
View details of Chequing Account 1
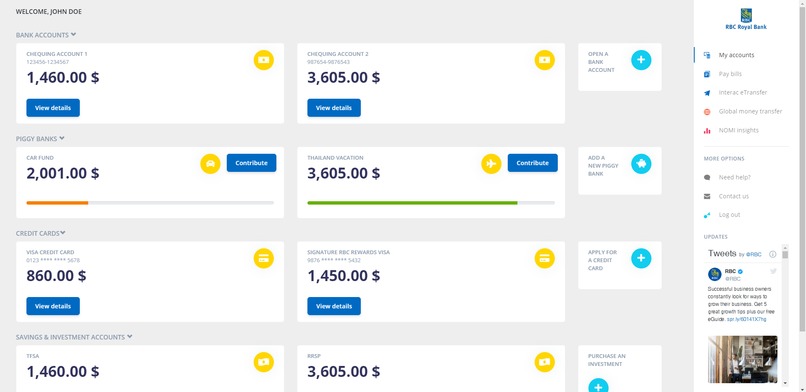coord(53,108)
